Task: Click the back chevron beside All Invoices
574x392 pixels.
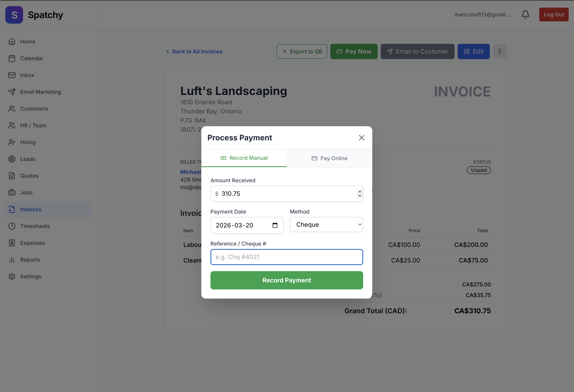Action: coord(168,51)
